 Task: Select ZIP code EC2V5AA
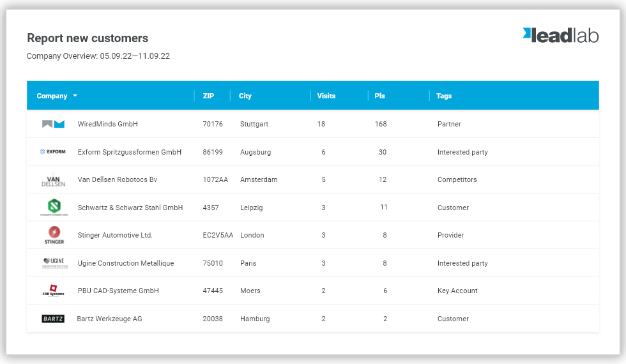point(218,235)
